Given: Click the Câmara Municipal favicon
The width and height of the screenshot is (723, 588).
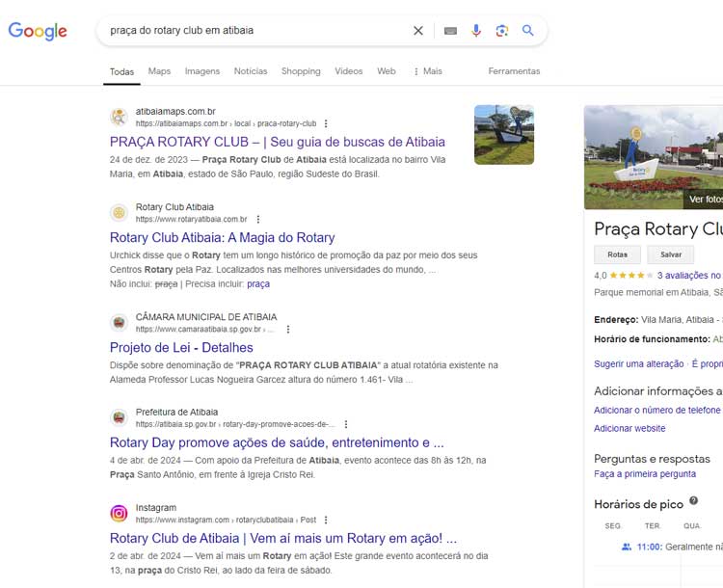Looking at the screenshot, I should point(119,322).
